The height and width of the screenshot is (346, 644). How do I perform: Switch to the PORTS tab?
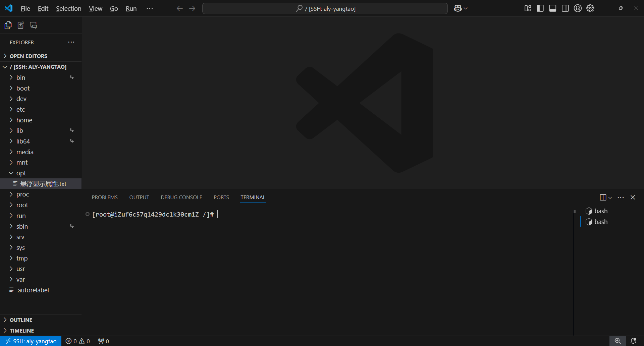(x=221, y=197)
